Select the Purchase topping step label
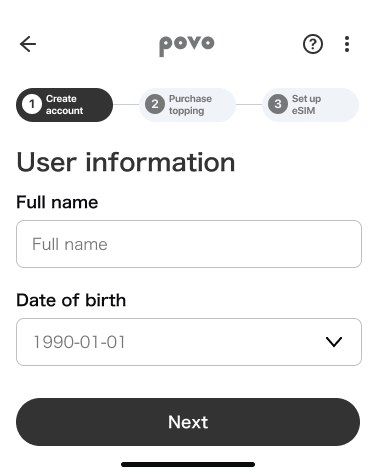Image resolution: width=378 pixels, height=475 pixels. click(190, 105)
